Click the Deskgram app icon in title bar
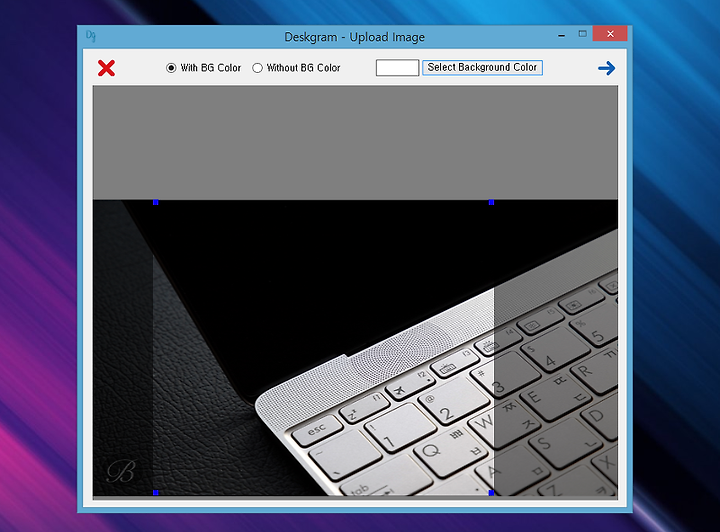 coord(90,36)
